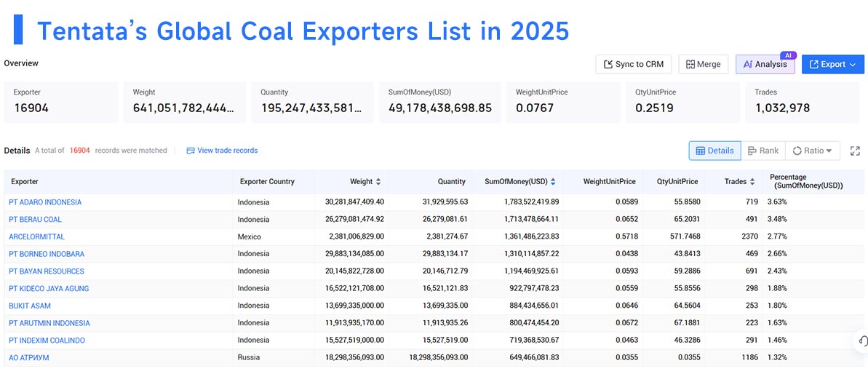Image resolution: width=868 pixels, height=374 pixels.
Task: Click the Sync to CRM button
Action: coord(633,64)
